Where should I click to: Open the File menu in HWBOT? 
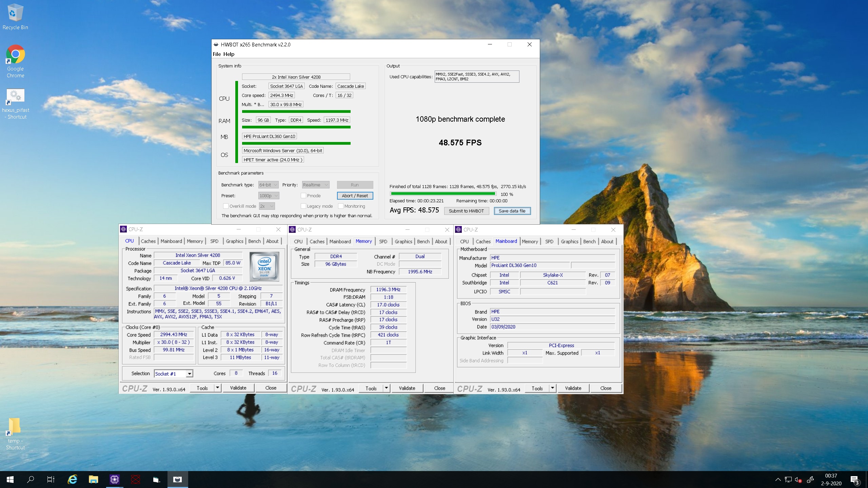click(x=217, y=54)
